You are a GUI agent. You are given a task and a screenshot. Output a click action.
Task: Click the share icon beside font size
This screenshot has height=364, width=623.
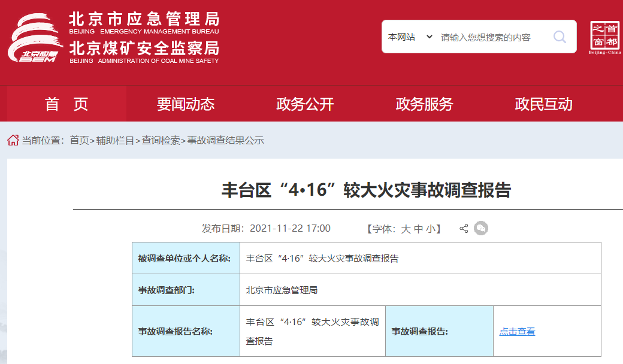pos(464,229)
